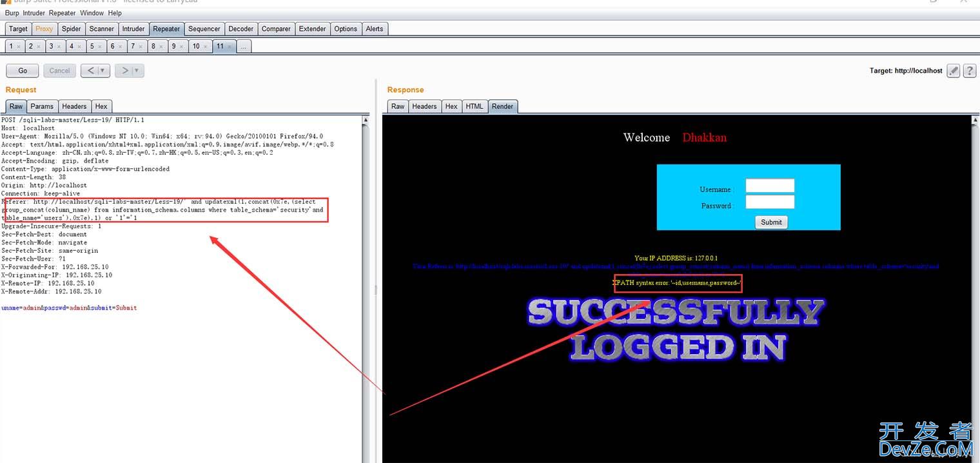Show Request Headers view

[x=74, y=106]
